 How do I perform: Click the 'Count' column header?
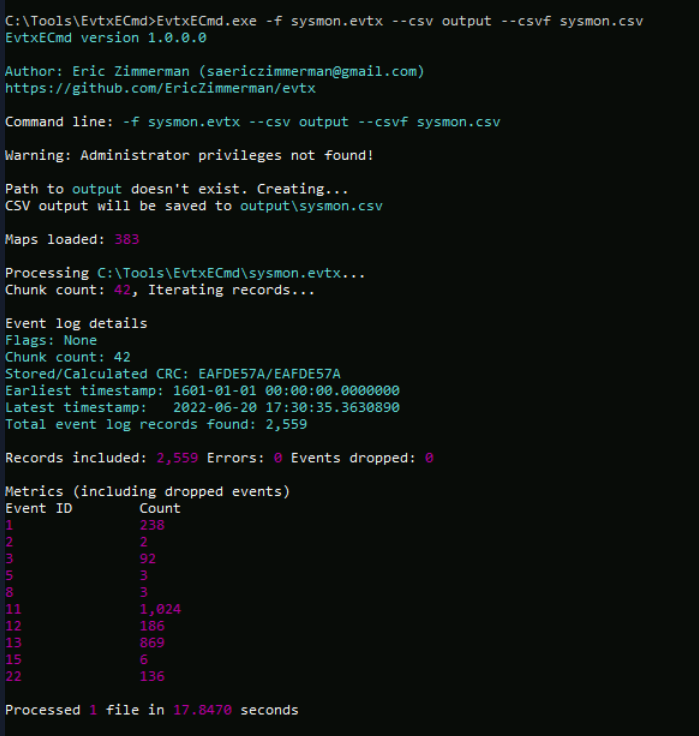tap(160, 508)
